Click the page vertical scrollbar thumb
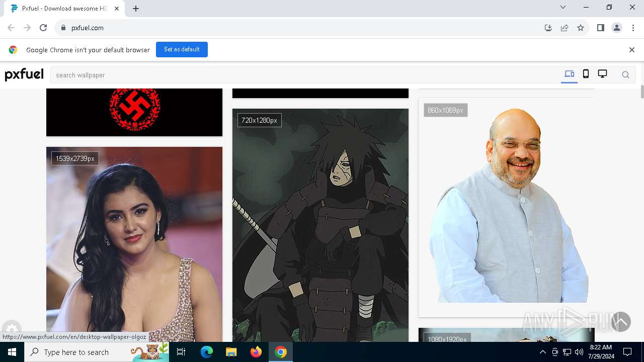 click(x=642, y=92)
